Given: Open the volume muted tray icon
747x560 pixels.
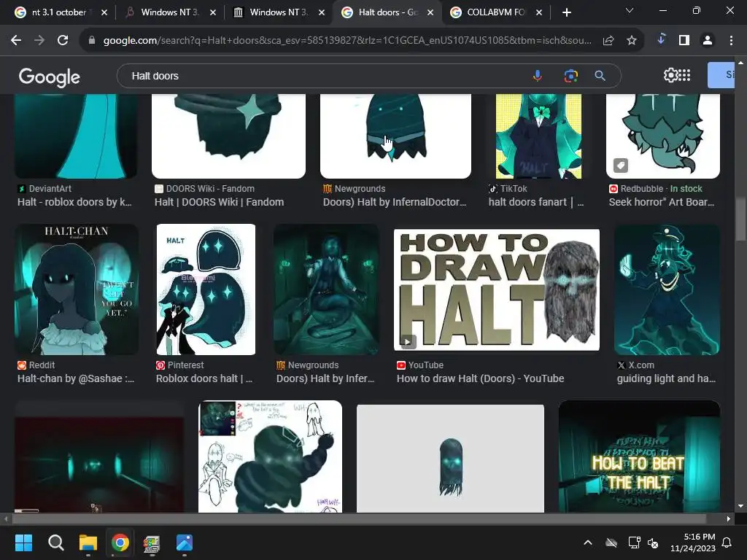Looking at the screenshot, I should click(653, 542).
